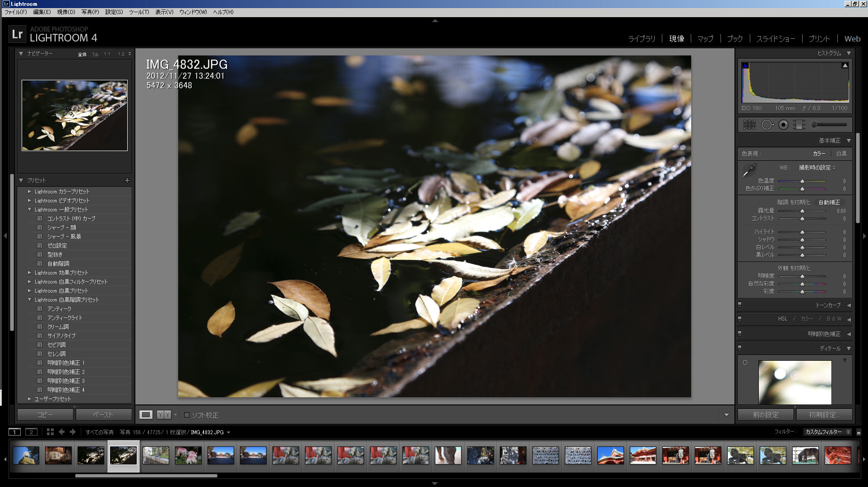Click the grid view icon in filmstrip bar

(50, 432)
